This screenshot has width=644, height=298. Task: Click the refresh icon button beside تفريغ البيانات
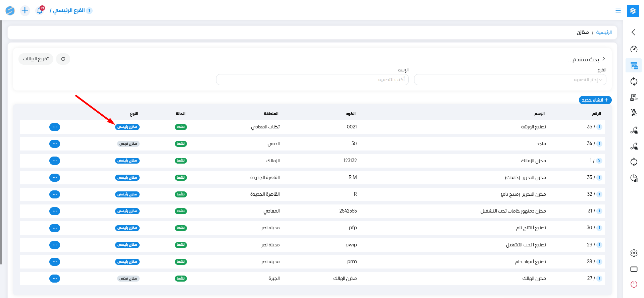63,59
